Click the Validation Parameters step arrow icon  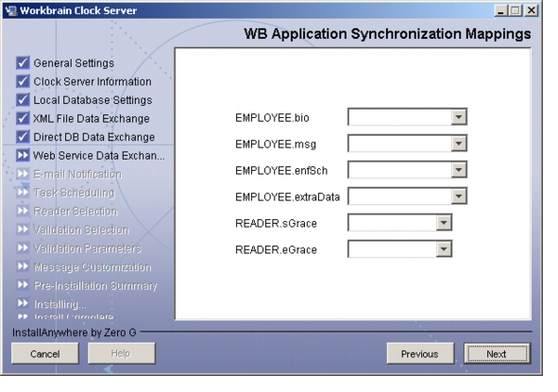pyautogui.click(x=23, y=247)
